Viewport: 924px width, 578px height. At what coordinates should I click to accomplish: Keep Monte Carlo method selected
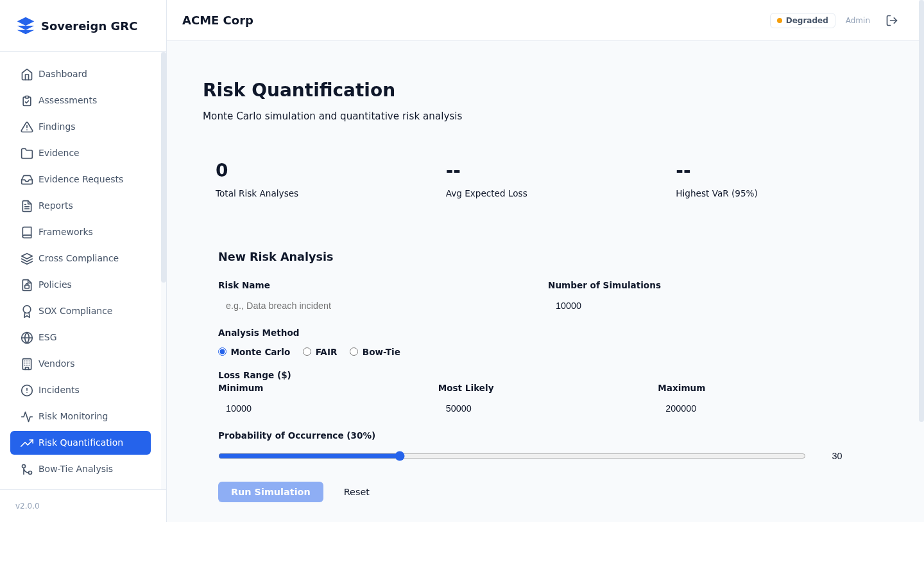(x=222, y=351)
